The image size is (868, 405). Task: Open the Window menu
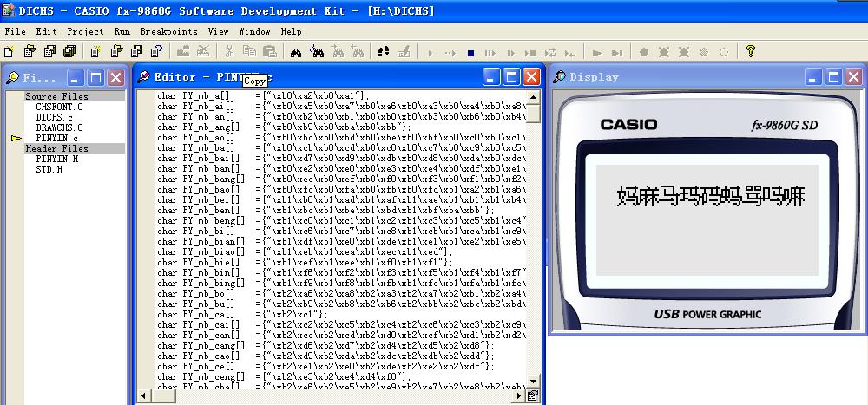[254, 31]
